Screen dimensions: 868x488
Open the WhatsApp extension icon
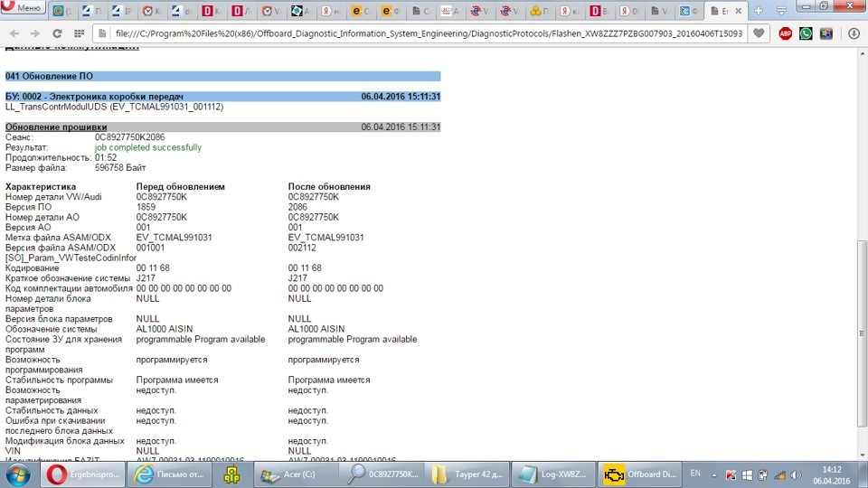click(806, 33)
